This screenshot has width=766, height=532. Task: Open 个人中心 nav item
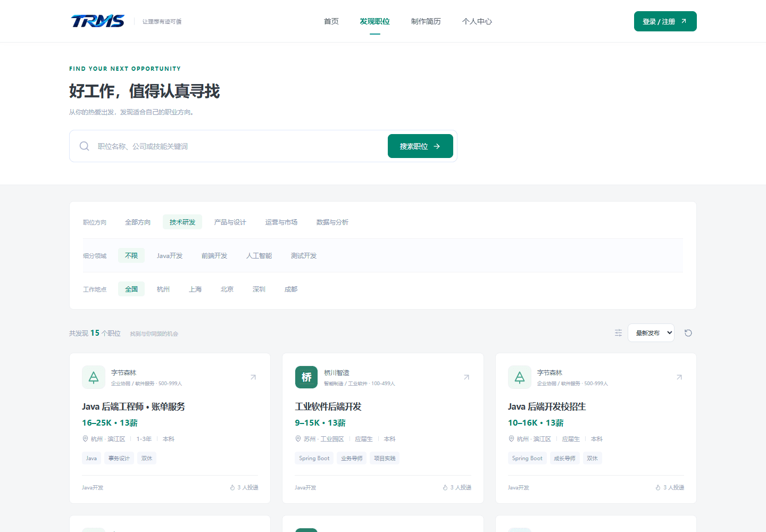477,21
